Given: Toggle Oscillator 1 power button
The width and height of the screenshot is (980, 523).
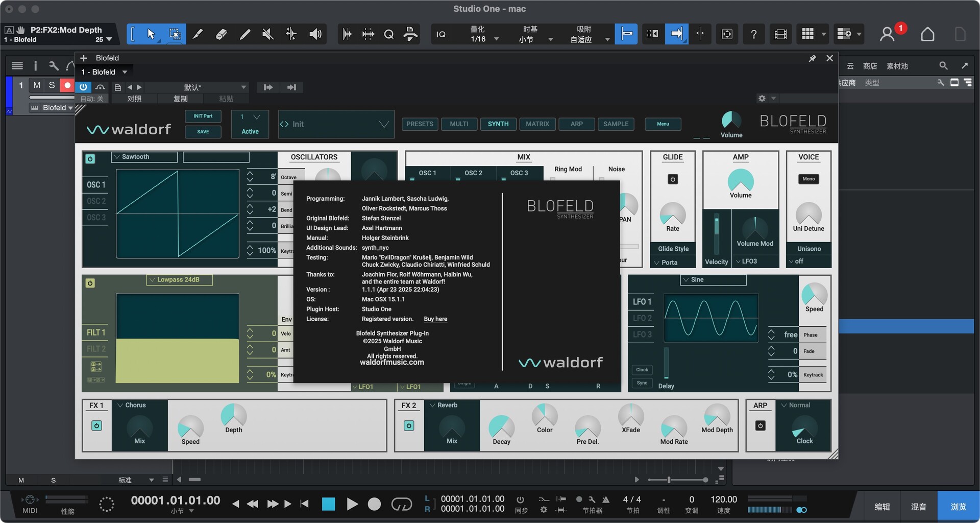Looking at the screenshot, I should pos(90,159).
